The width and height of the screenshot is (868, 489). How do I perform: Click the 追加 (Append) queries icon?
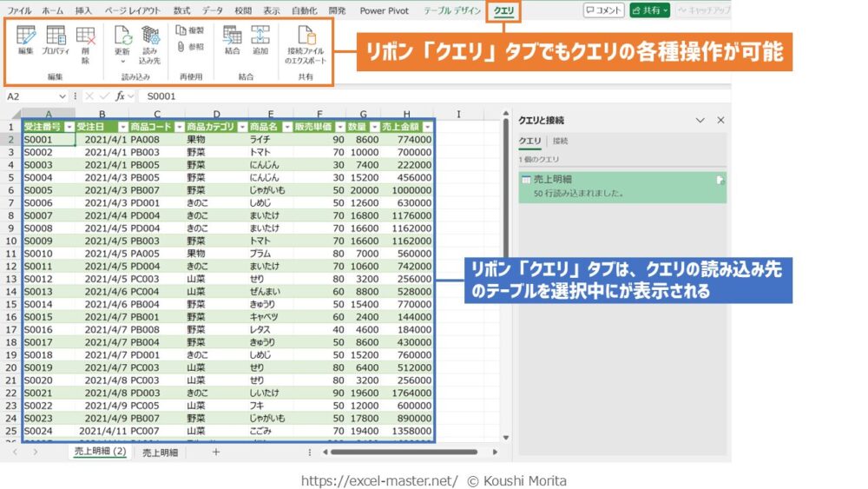[x=260, y=40]
